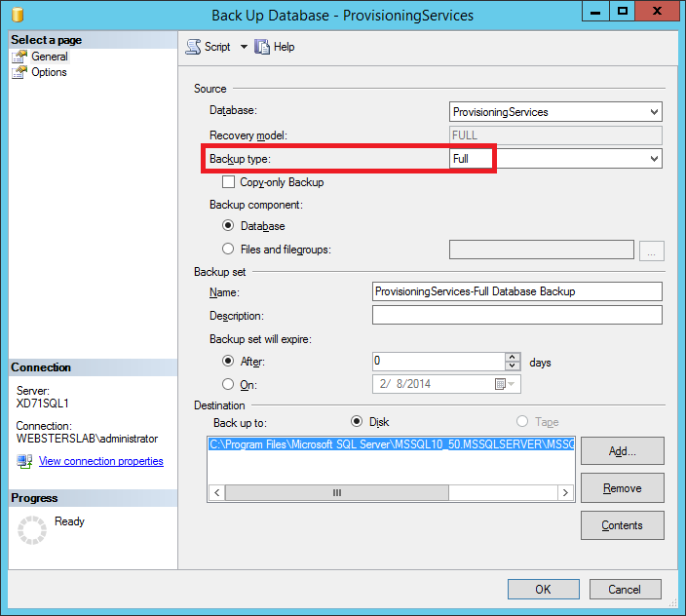Select the Options page icon
This screenshot has height=616, width=686.
19,72
